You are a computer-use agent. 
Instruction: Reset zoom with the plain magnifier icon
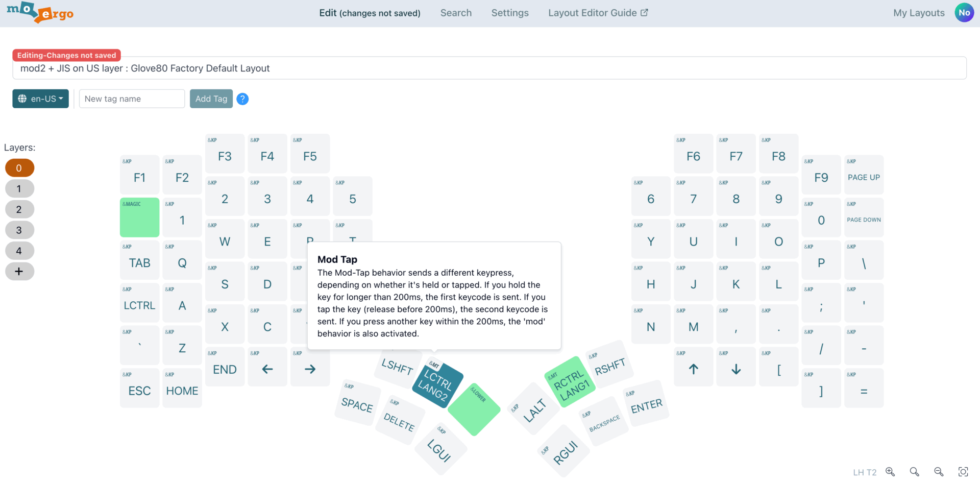914,472
